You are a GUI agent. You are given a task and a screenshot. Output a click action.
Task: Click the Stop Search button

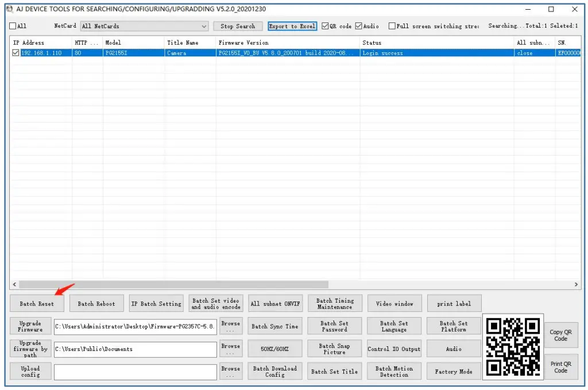238,26
